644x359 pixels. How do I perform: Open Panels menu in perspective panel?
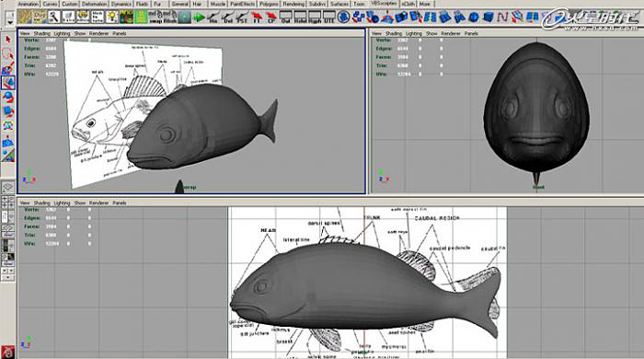click(119, 33)
